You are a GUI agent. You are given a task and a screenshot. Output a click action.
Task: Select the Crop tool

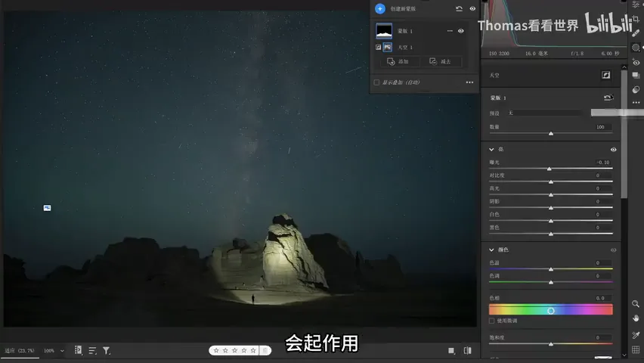[636, 19]
